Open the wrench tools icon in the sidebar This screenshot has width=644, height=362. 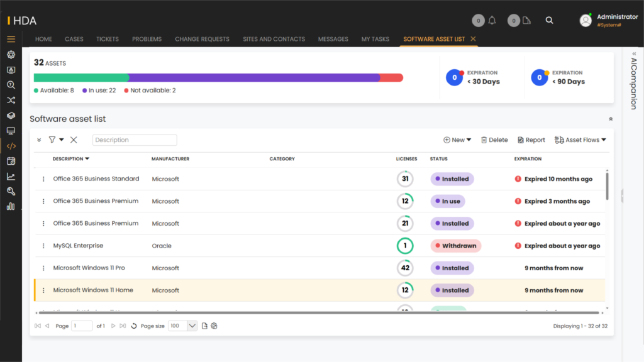point(11,191)
